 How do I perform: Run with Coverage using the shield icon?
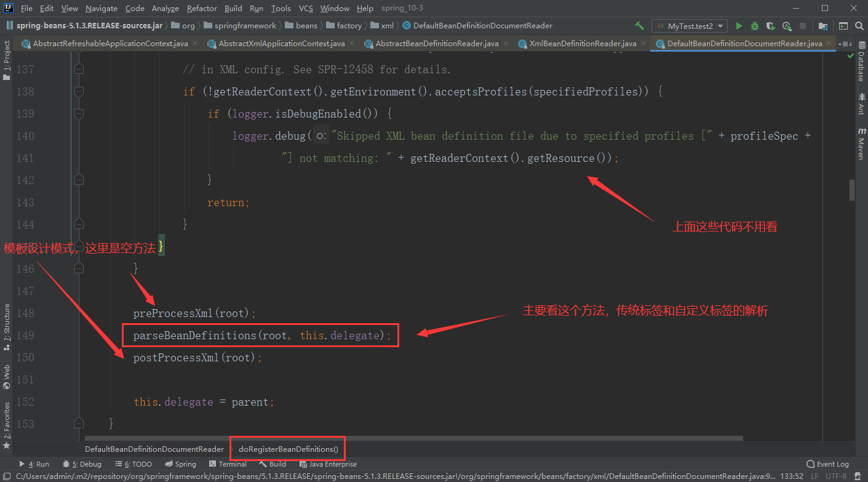click(771, 26)
